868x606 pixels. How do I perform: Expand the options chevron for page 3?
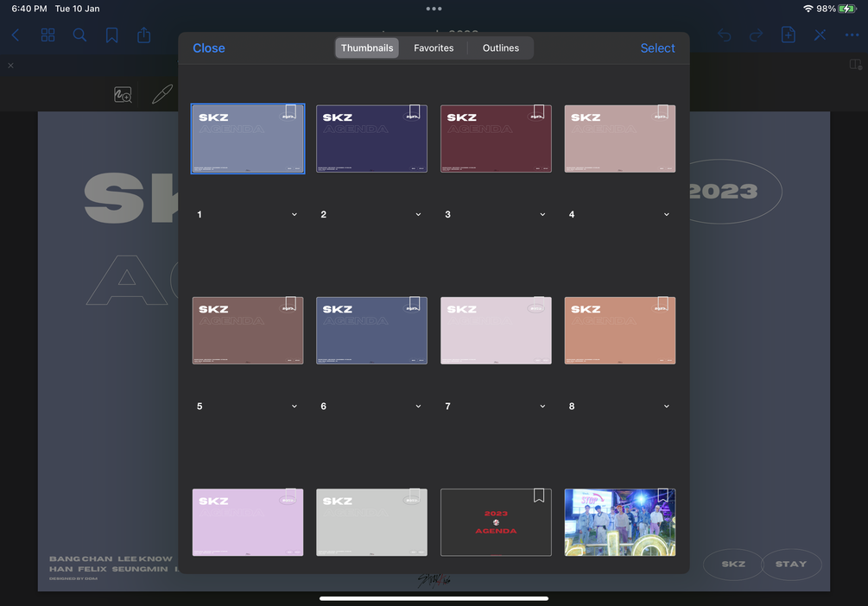[542, 215]
